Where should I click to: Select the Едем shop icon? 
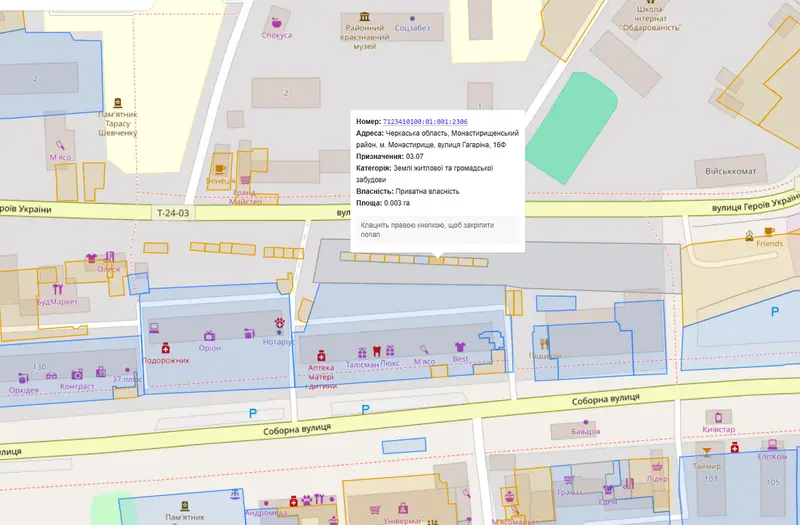pyautogui.click(x=607, y=489)
